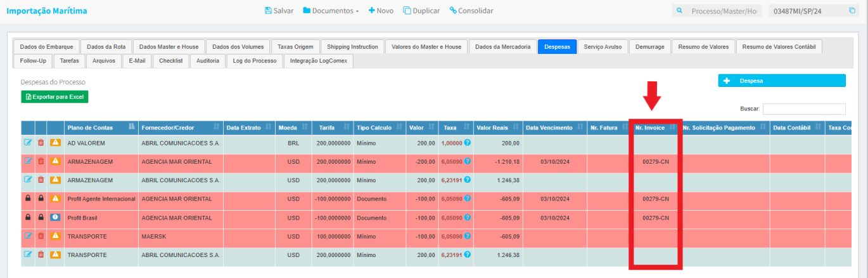Open the Auditoria tab
This screenshot has width=868, height=278.
[x=208, y=60]
